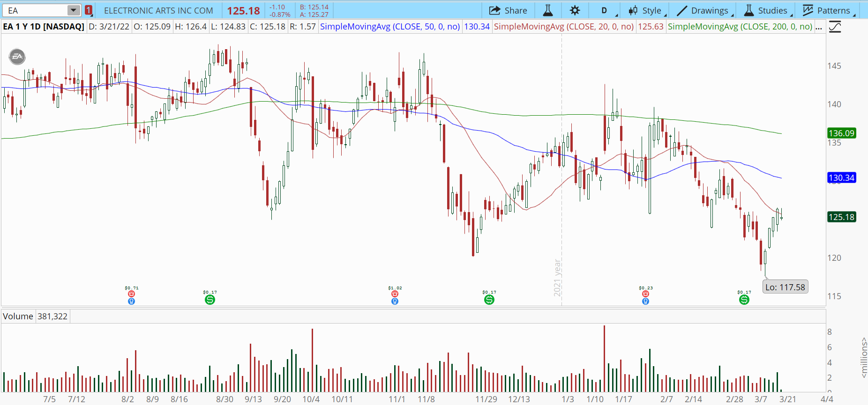Click the green dividend icon near 3/7
Screen dimensions: 868x405
coord(744,300)
